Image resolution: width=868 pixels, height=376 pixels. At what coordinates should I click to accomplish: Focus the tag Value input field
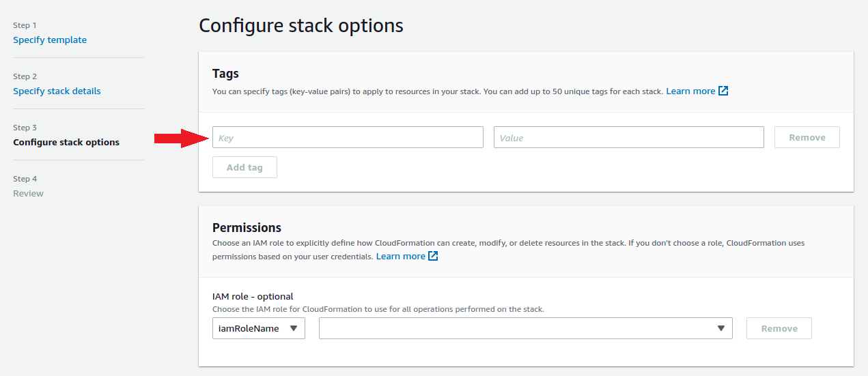point(628,137)
